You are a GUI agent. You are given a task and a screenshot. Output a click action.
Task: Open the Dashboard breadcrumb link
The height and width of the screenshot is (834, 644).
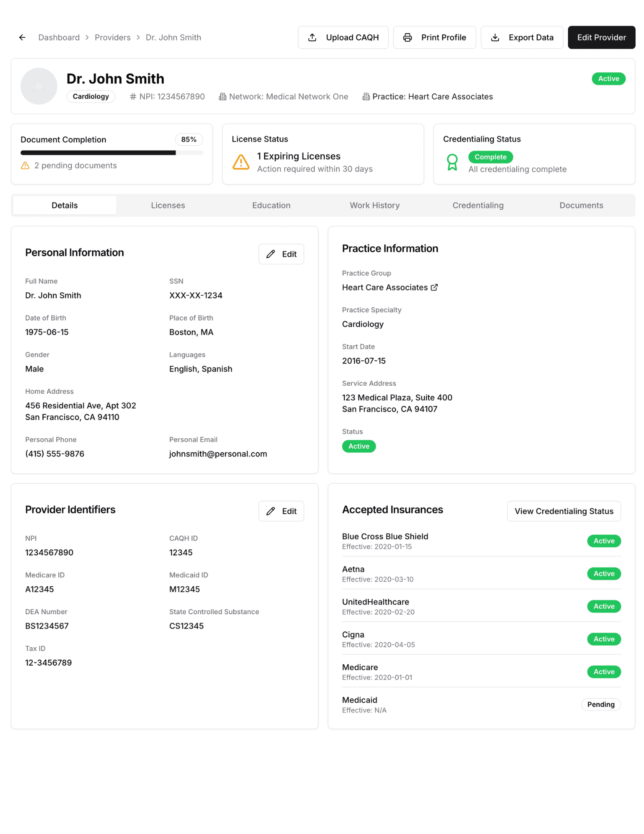(x=59, y=38)
